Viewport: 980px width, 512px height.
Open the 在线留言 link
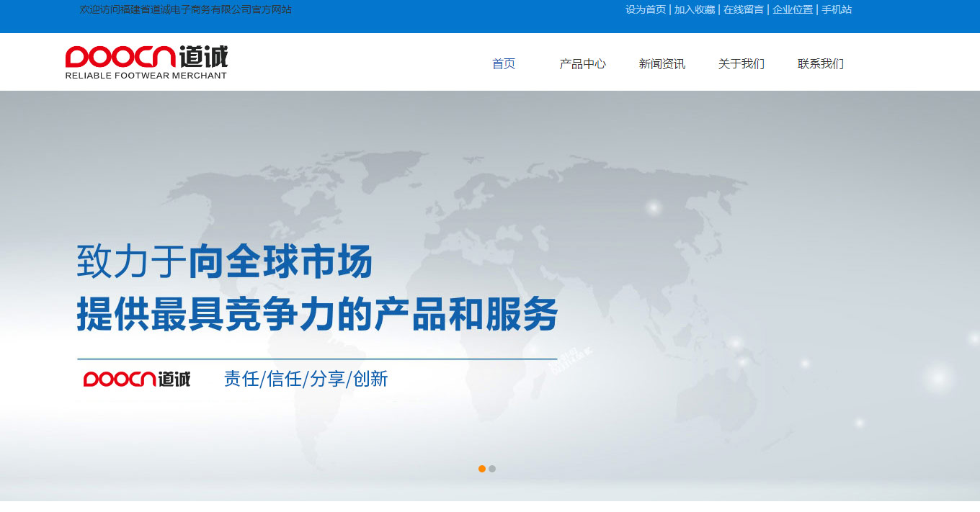click(x=744, y=9)
